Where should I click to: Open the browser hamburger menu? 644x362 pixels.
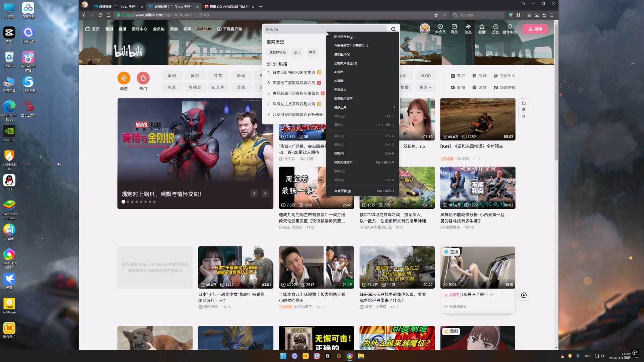point(552,15)
